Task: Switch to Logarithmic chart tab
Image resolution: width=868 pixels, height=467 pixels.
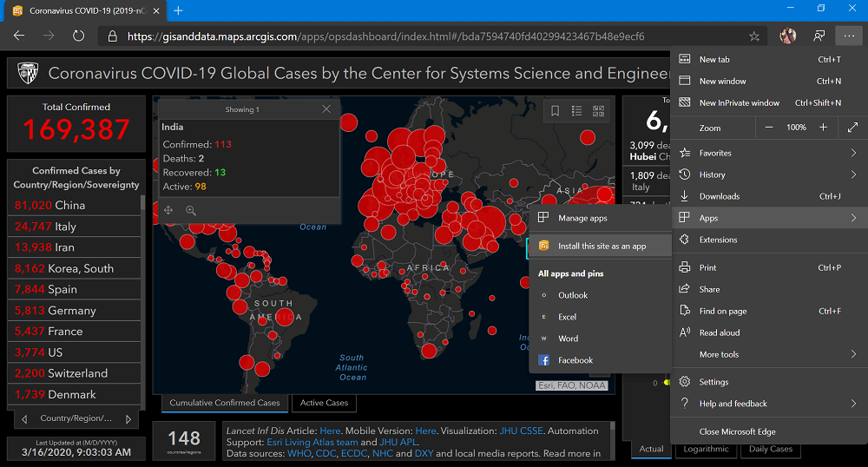Action: pos(706,450)
